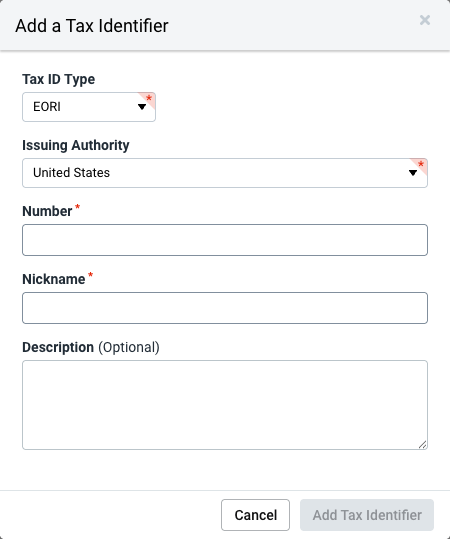
Task: Click the Tax ID Type label
Action: (58, 79)
